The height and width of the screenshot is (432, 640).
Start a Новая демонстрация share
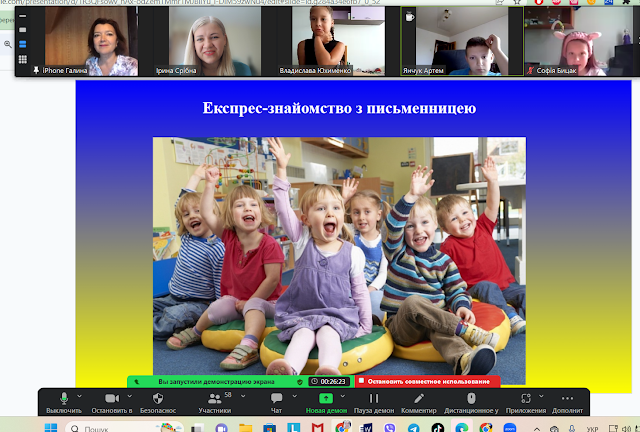coord(326,402)
